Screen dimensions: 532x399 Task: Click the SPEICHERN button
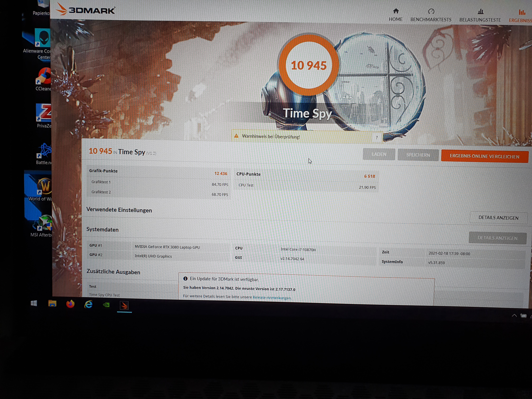click(418, 155)
